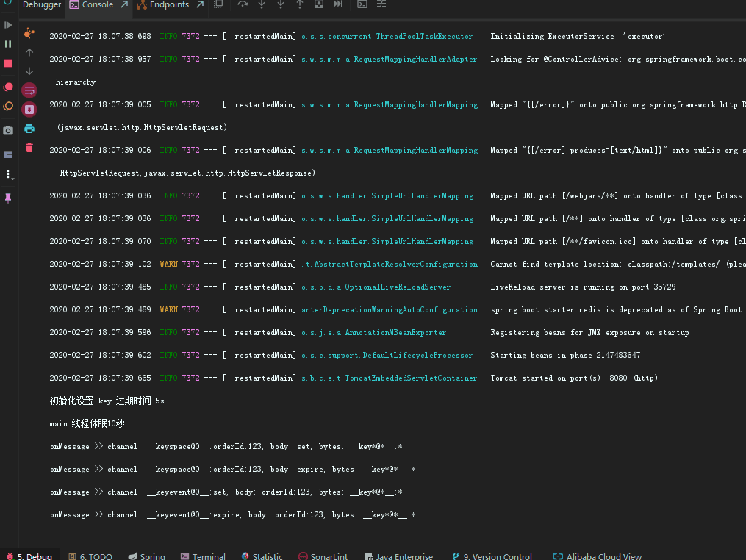Screen dimensions: 746x560
Task: Open the Statistic tool window
Action: 262,556
